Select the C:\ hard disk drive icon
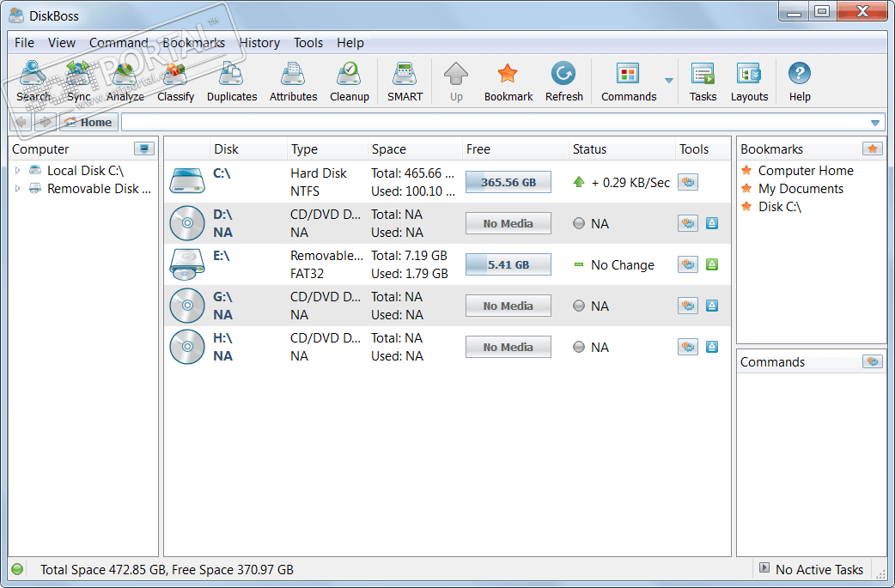Image resolution: width=895 pixels, height=588 pixels. (186, 181)
